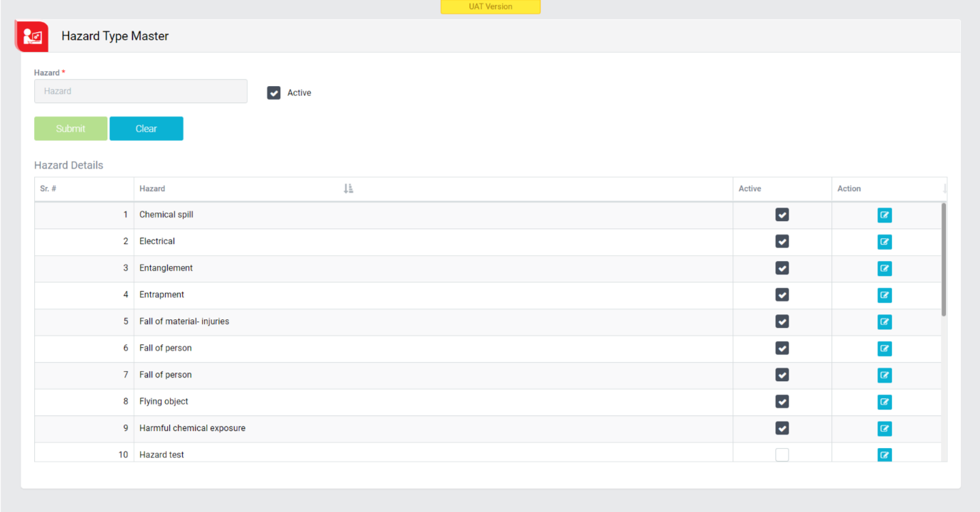Edit row 6 Fall of person
This screenshot has width=980, height=512.
884,348
